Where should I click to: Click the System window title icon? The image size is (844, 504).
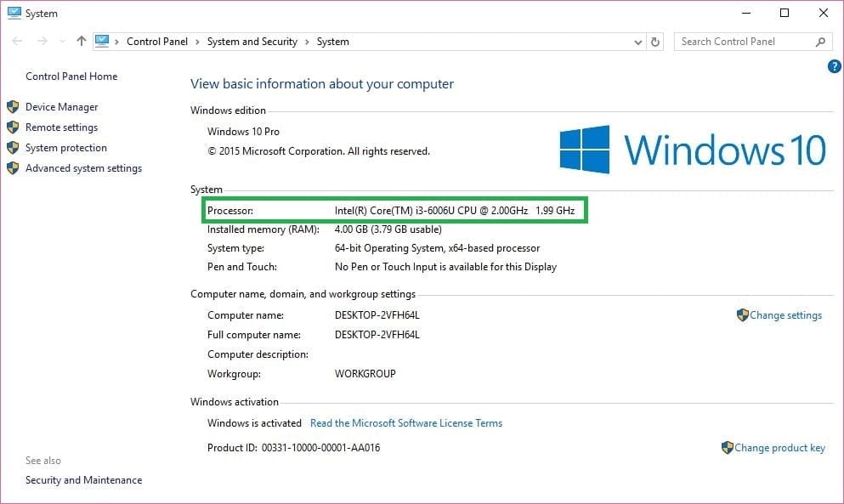pos(14,13)
